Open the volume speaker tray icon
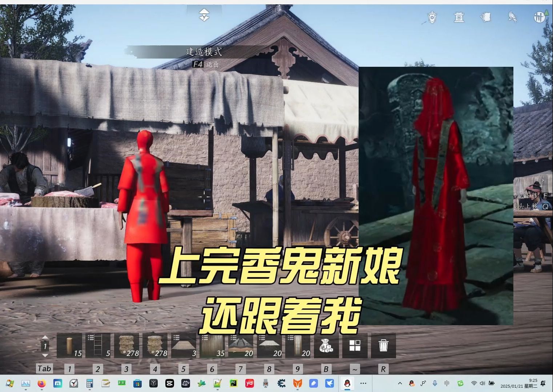This screenshot has width=553, height=392. click(x=482, y=383)
